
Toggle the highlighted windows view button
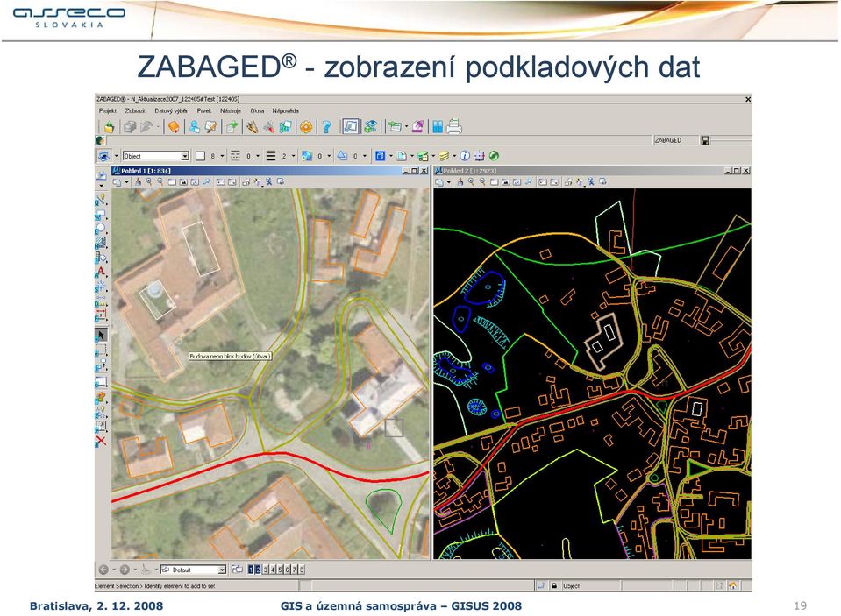click(x=350, y=127)
